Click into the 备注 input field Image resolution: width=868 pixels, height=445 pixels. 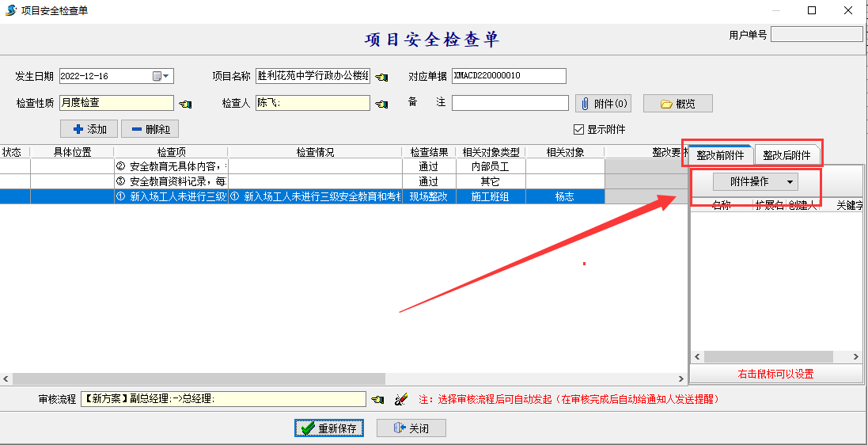(510, 103)
